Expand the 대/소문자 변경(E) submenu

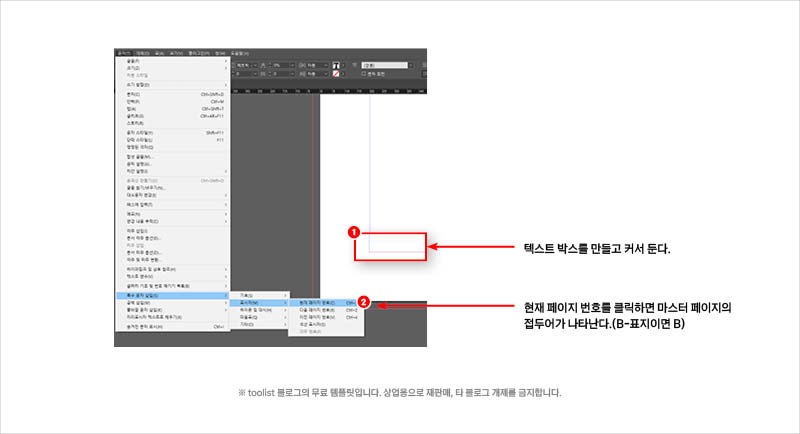point(172,195)
